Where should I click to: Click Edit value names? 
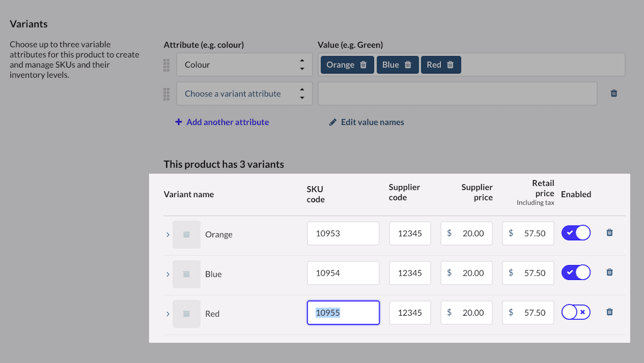(x=367, y=122)
